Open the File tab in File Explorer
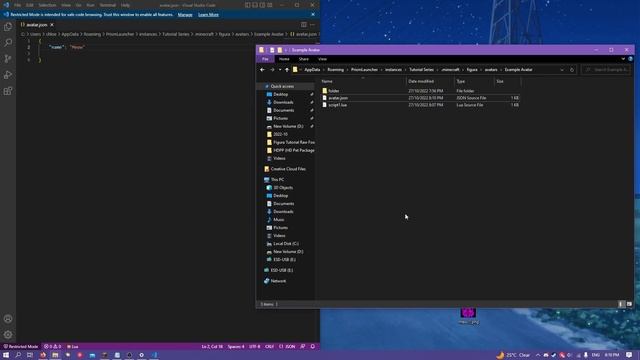Viewport: 640px width, 360px height. (265, 59)
